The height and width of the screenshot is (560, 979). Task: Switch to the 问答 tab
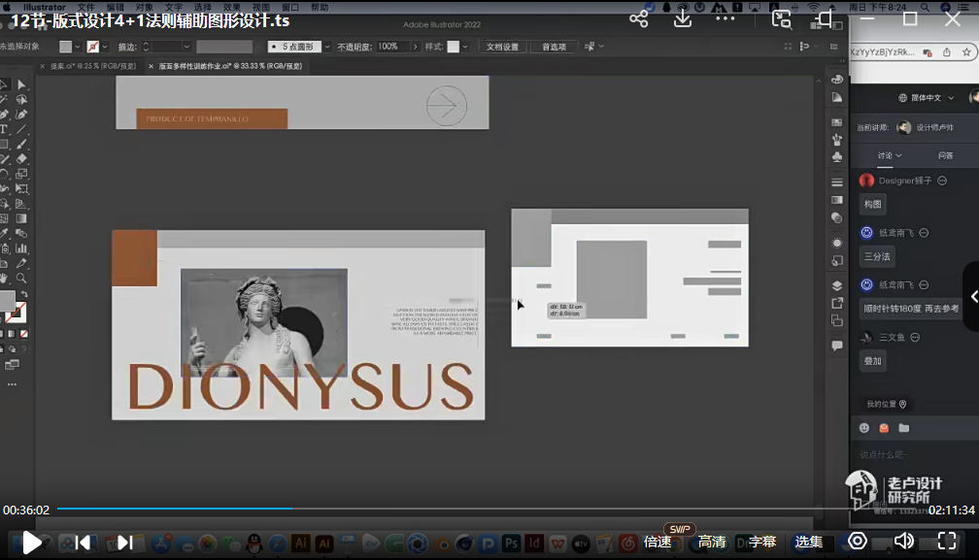(x=945, y=155)
